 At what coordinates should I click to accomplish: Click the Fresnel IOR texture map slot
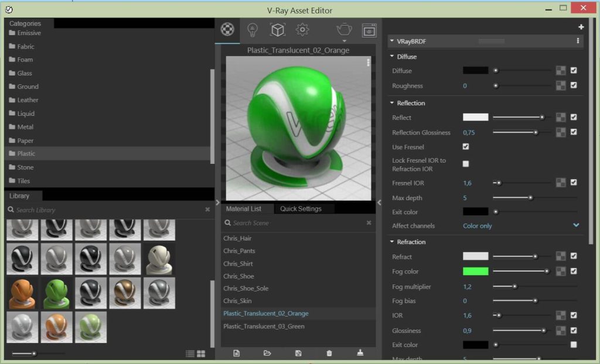(x=561, y=183)
